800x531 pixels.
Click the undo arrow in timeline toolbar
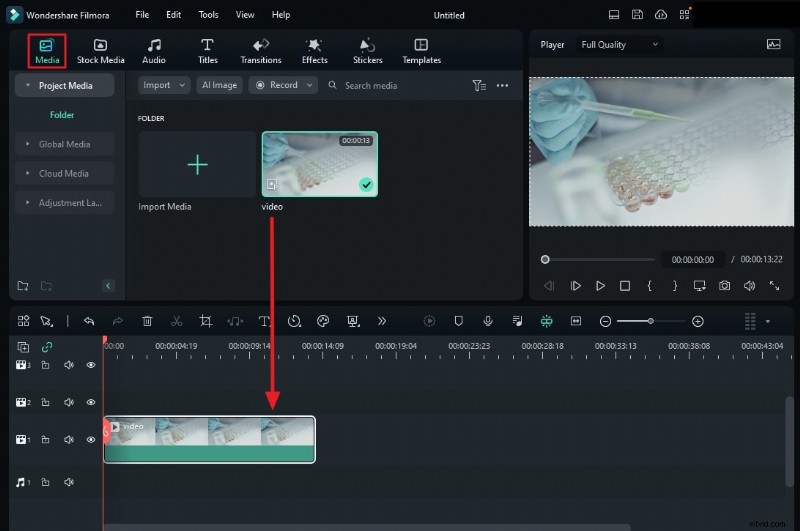pos(89,321)
